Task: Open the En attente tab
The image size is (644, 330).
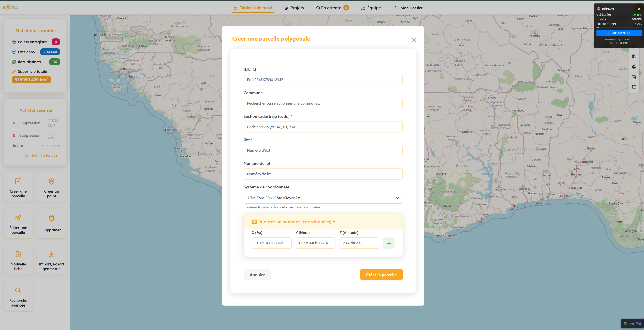Action: coord(332,8)
